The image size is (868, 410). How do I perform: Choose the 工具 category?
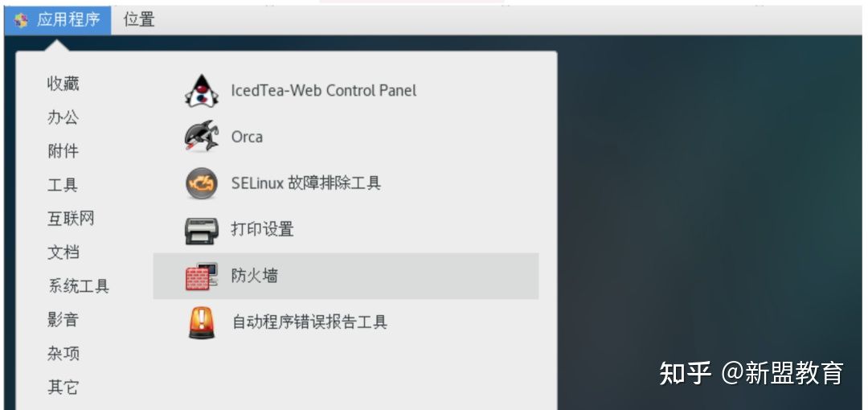point(63,185)
